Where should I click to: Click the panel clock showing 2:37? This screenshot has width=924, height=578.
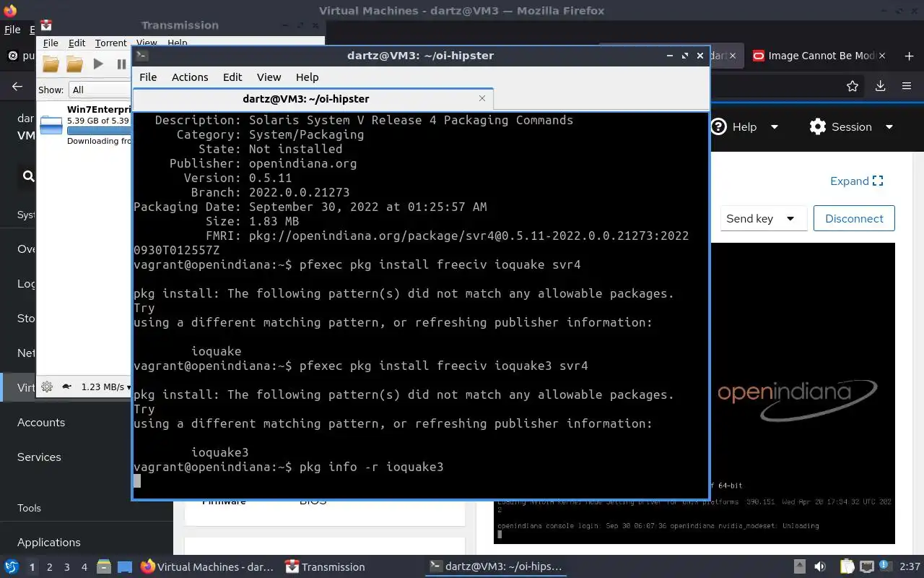click(910, 566)
